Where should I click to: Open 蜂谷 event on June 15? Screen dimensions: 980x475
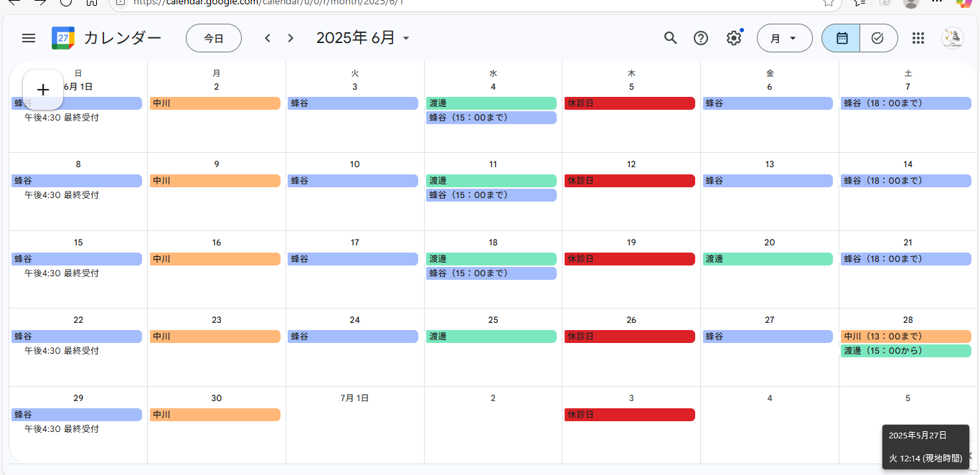77,259
